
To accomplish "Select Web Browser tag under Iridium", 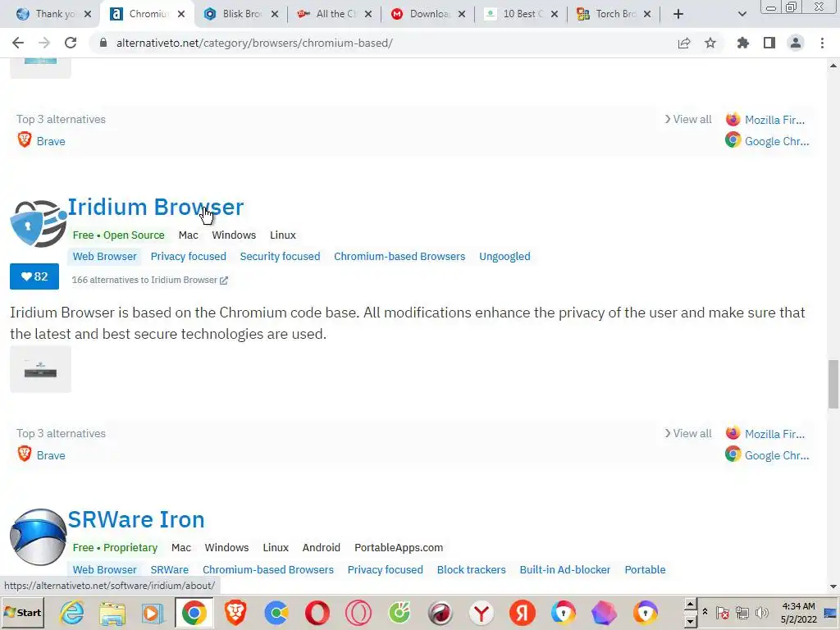I will click(104, 257).
